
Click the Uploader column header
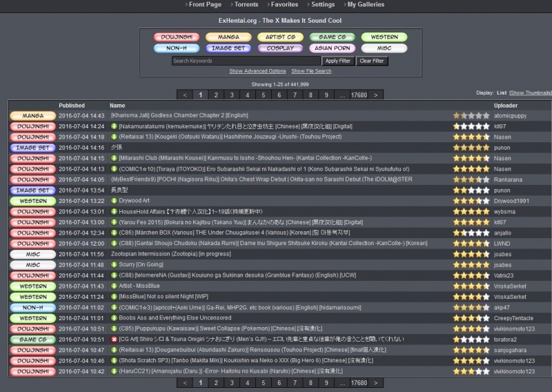[x=506, y=106]
